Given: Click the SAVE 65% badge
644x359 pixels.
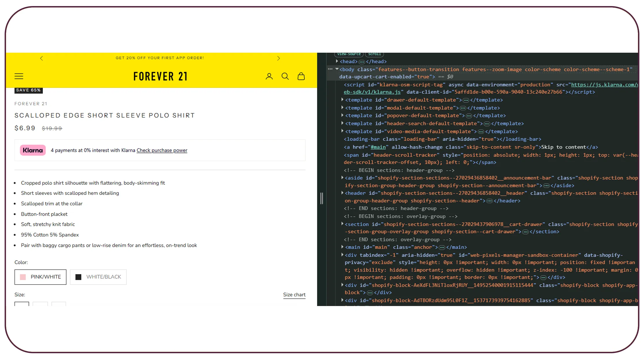Looking at the screenshot, I should pyautogui.click(x=28, y=90).
